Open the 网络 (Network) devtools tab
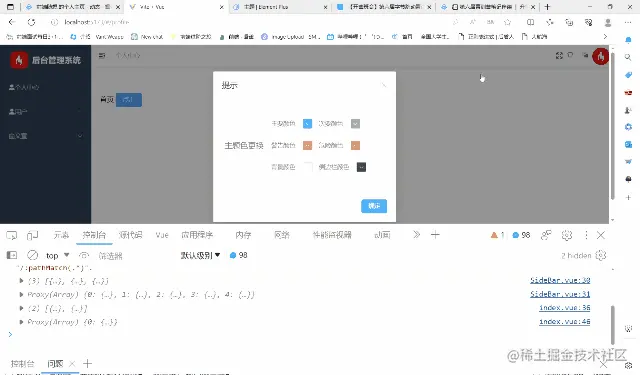This screenshot has height=375, width=640. 282,235
